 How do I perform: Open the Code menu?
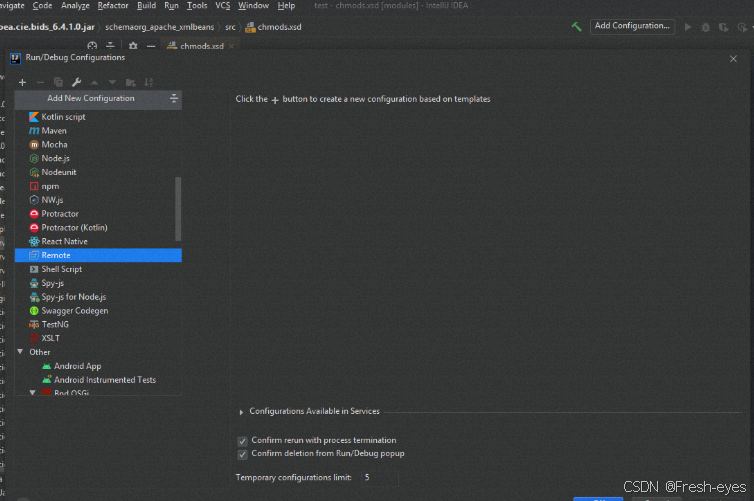42,6
